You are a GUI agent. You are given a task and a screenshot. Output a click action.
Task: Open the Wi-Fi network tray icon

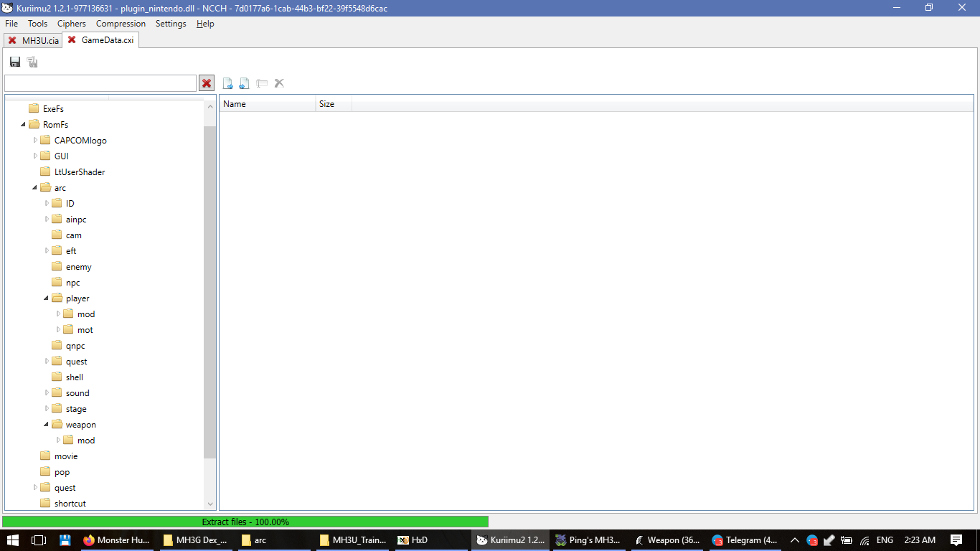864,540
